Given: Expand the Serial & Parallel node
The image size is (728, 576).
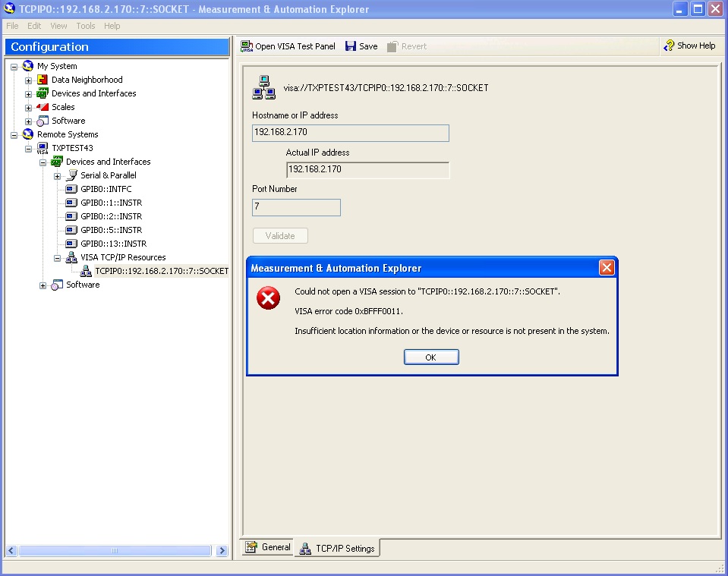Looking at the screenshot, I should click(57, 176).
